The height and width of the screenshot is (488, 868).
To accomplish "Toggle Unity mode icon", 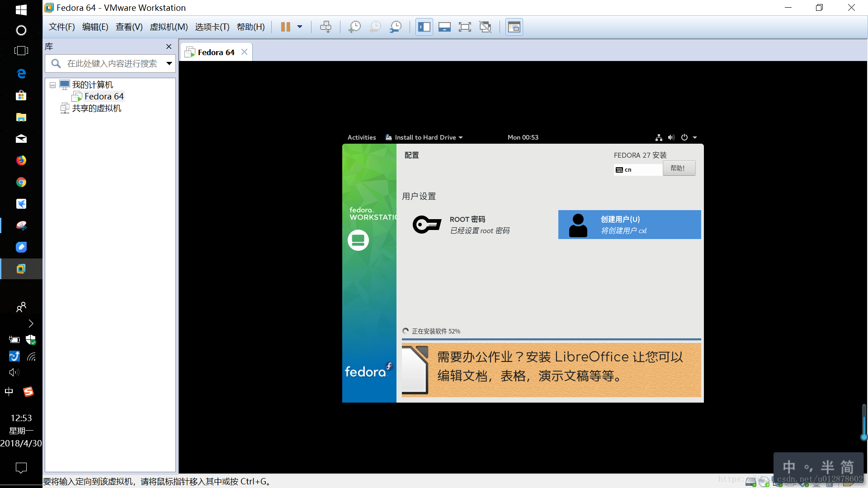I will coord(485,27).
